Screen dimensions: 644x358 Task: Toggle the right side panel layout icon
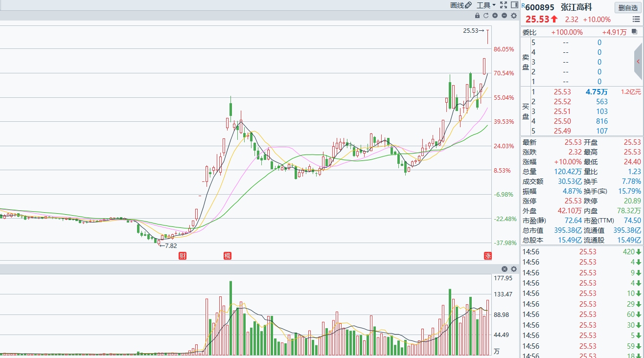[x=514, y=5]
